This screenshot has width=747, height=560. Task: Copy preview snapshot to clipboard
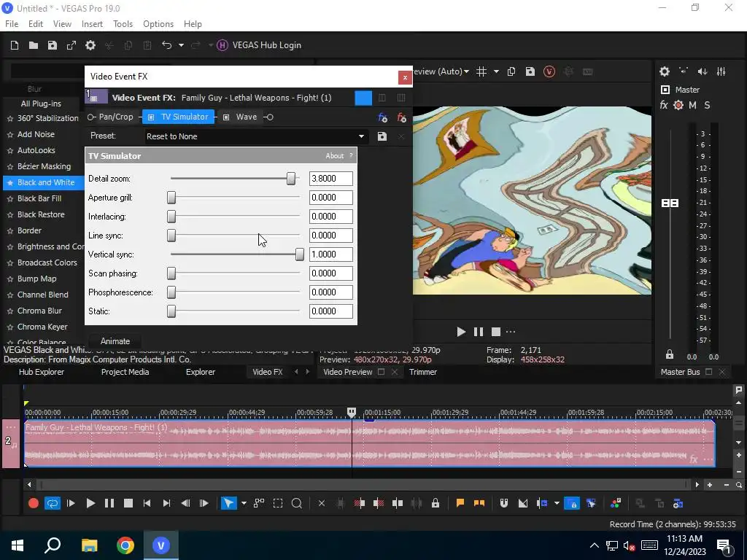pos(511,71)
